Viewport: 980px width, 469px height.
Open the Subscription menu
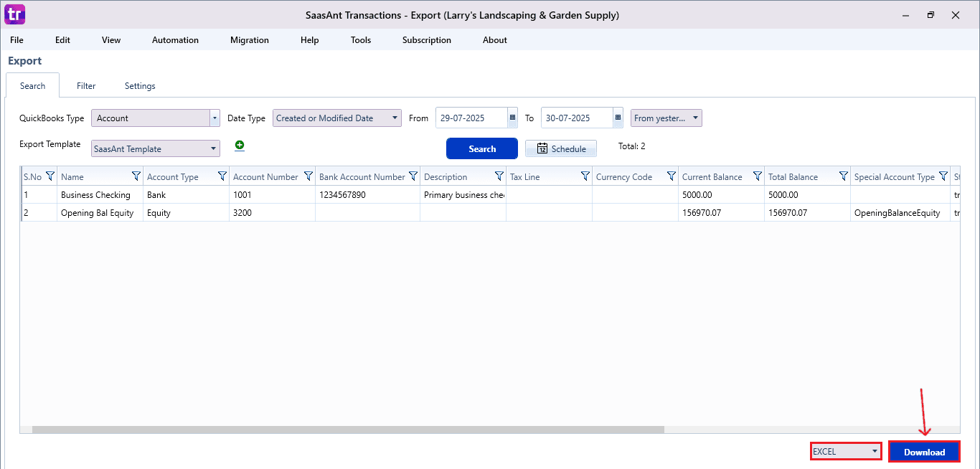[427, 40]
